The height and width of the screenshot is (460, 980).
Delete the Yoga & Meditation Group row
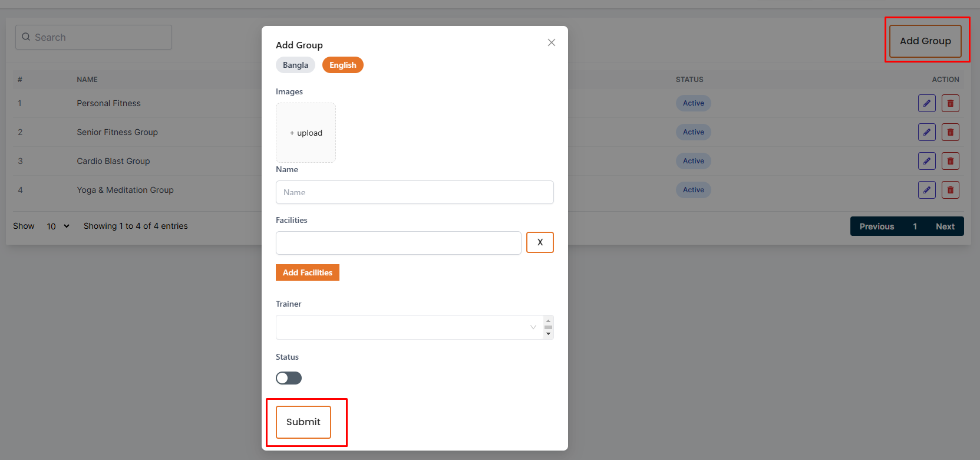click(950, 190)
